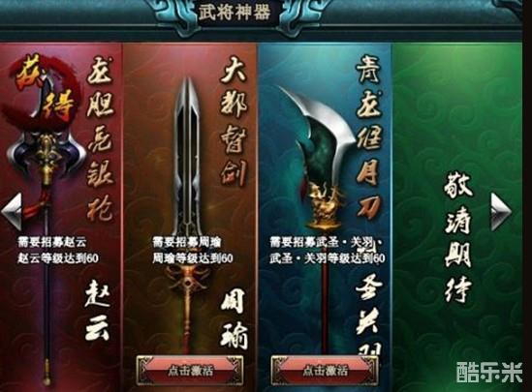Activate 周瑜's weapon with 点击激活 button

pos(190,371)
